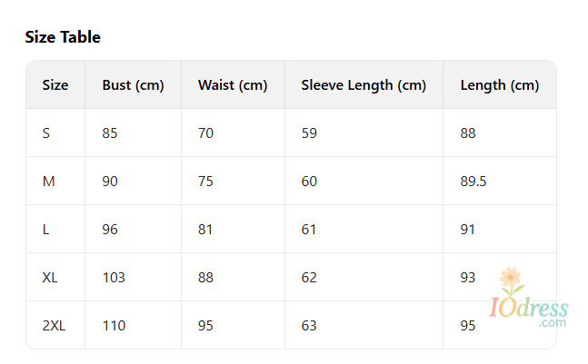Click the sleeve length 63 cell
Screen dimensions: 588x364
point(309,326)
